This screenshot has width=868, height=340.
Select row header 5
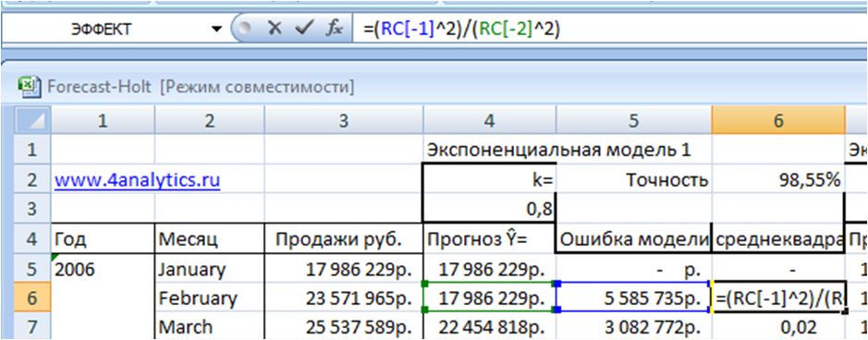[32, 269]
